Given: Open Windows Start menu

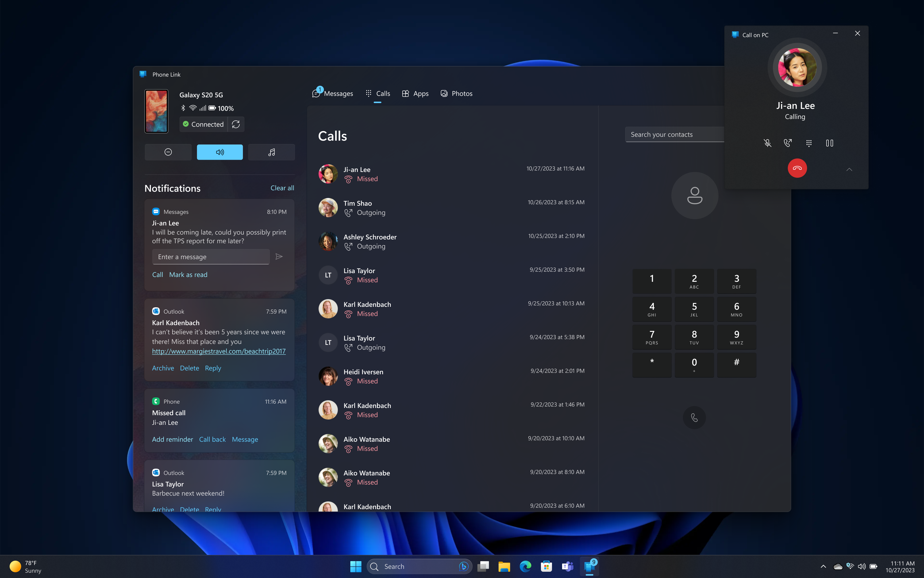Looking at the screenshot, I should pos(355,566).
